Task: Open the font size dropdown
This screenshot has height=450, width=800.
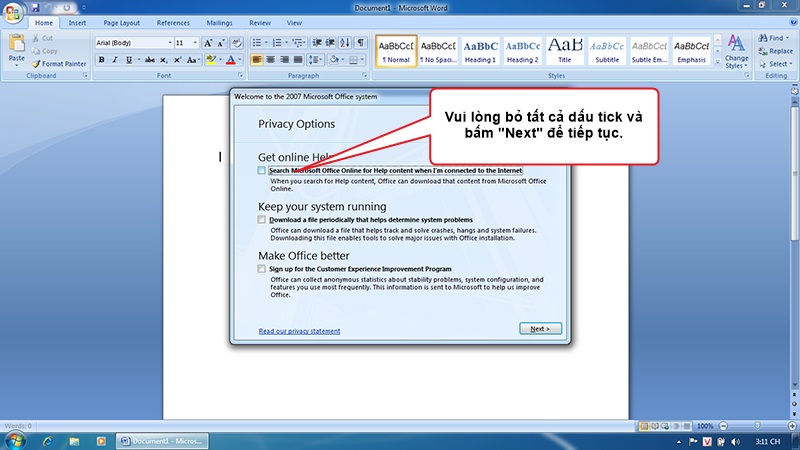Action: [x=195, y=43]
